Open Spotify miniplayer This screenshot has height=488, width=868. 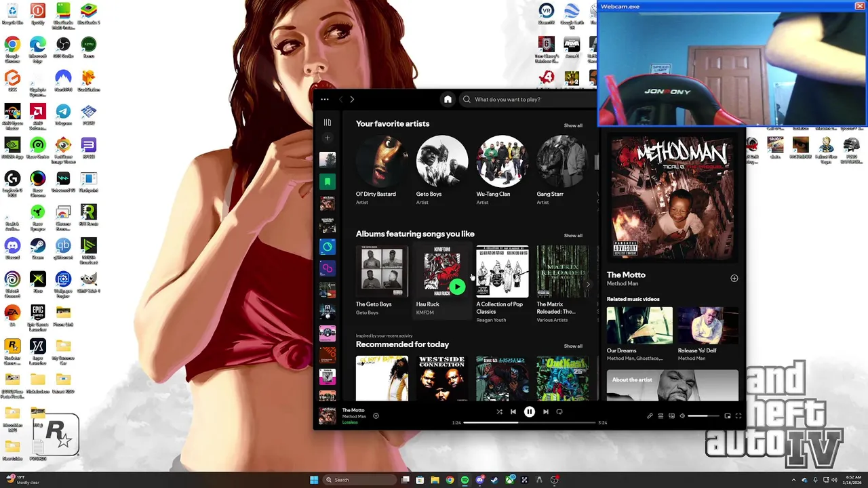pyautogui.click(x=728, y=416)
